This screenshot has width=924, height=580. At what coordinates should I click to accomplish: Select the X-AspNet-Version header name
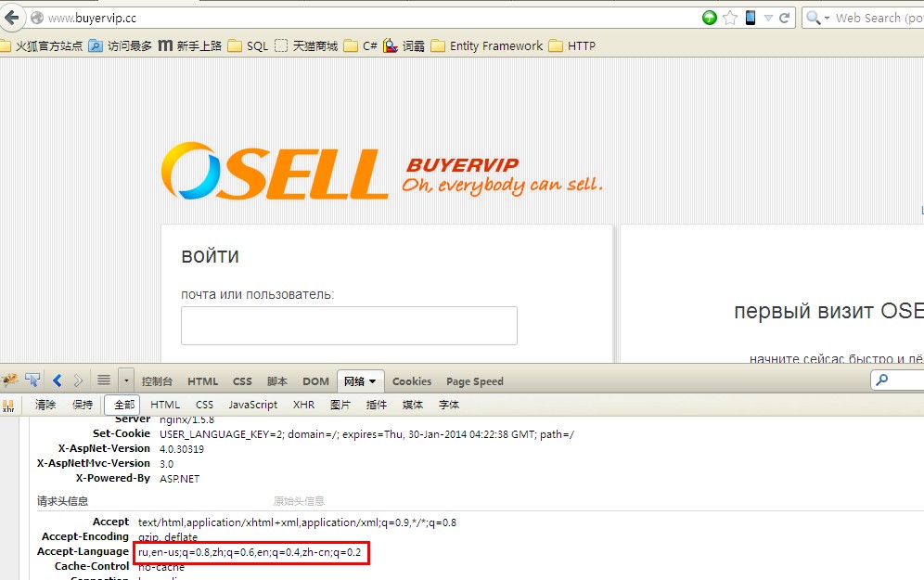(x=104, y=448)
